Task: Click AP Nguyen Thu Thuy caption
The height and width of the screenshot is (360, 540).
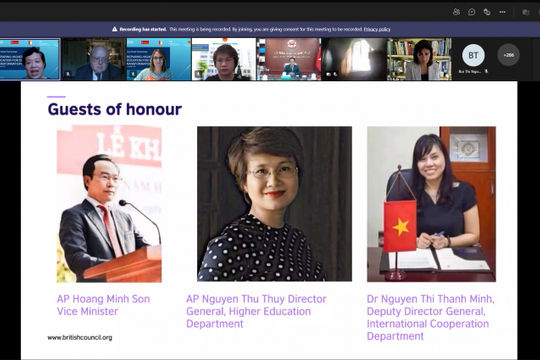Action: 256,311
